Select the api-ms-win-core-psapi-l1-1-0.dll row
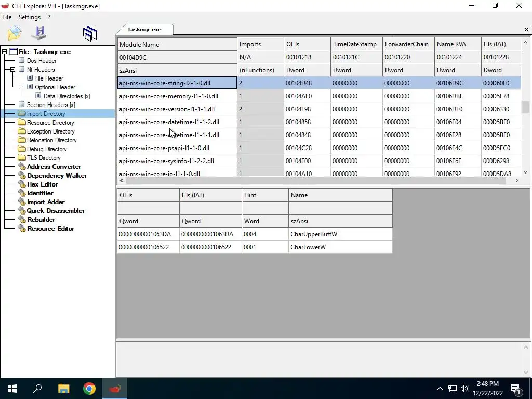 (x=320, y=148)
